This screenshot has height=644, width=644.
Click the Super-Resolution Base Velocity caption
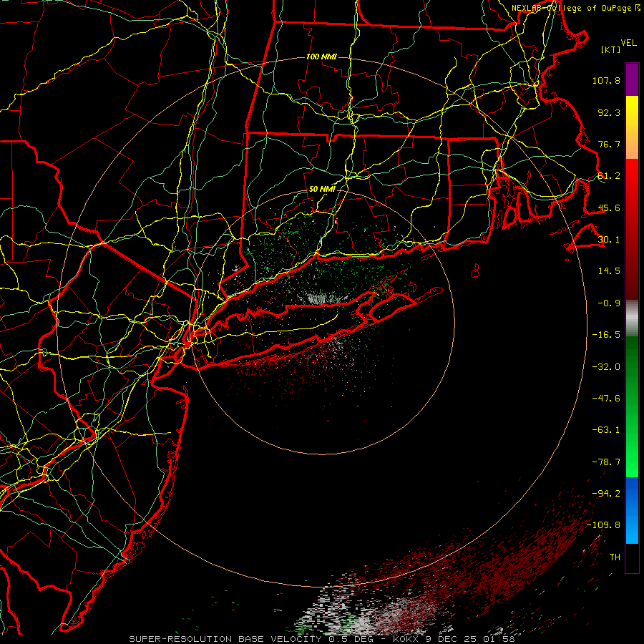[x=322, y=639]
